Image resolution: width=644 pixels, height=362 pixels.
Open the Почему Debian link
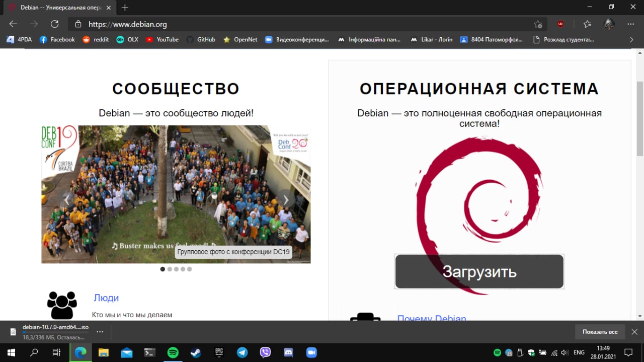coord(432,318)
